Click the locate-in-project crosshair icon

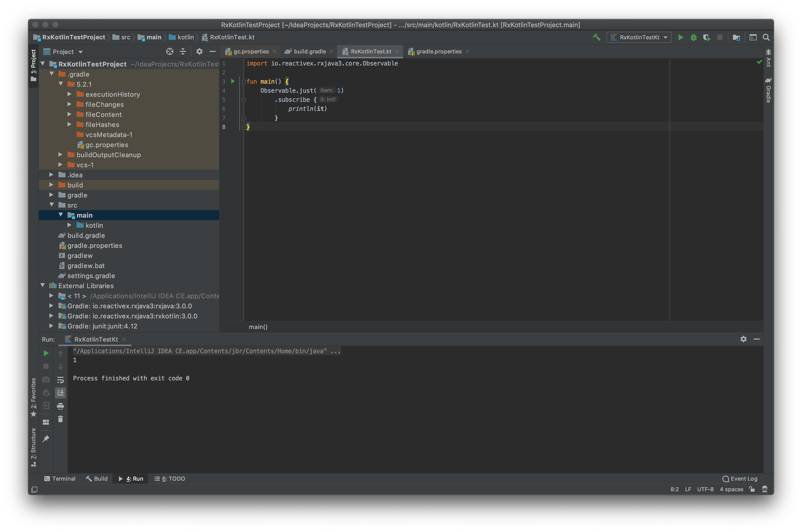coord(170,52)
